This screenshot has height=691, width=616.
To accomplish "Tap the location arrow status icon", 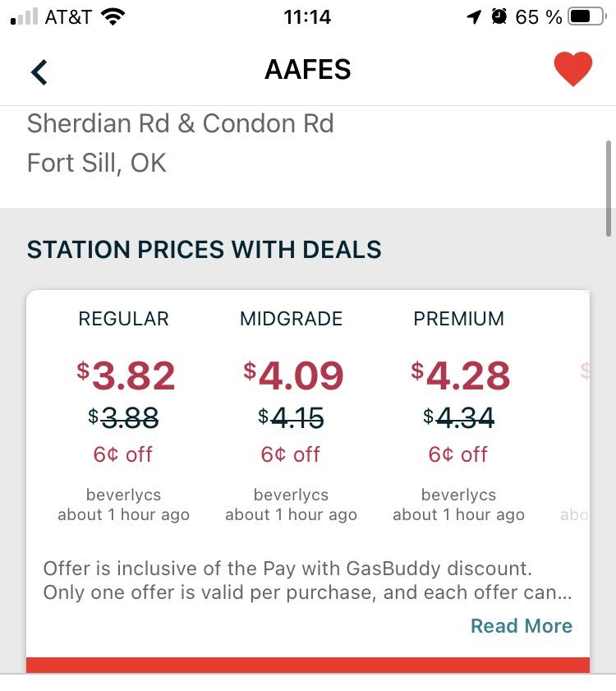I will point(474,17).
